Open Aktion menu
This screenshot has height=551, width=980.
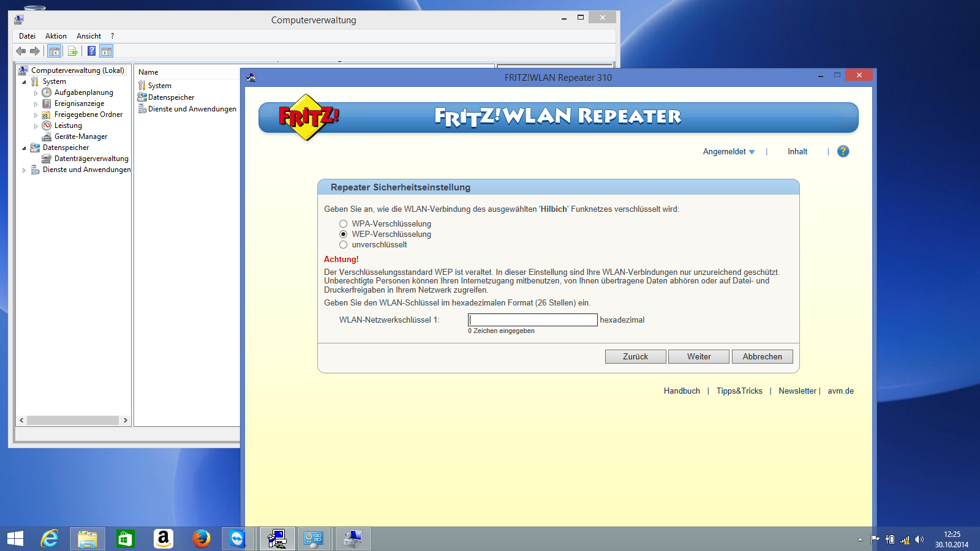pyautogui.click(x=56, y=36)
